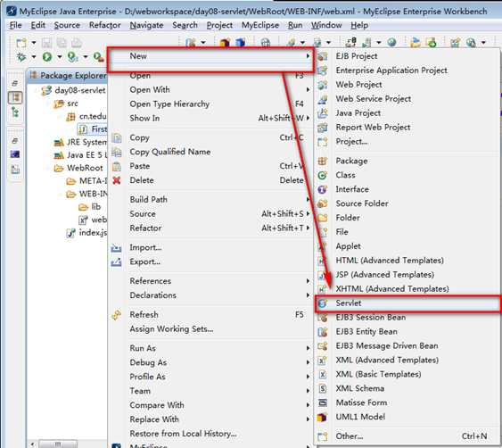Click the Web Project icon
502x448 pixels.
pos(323,85)
